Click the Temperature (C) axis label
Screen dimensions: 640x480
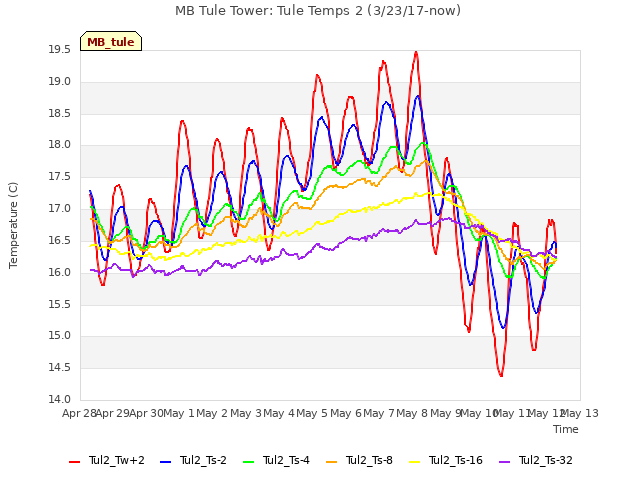pos(13,225)
